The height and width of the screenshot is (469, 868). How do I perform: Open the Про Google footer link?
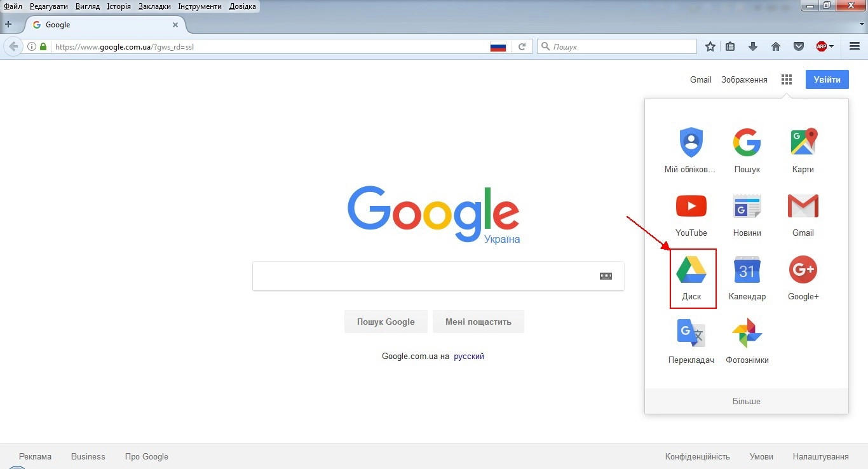click(x=147, y=456)
